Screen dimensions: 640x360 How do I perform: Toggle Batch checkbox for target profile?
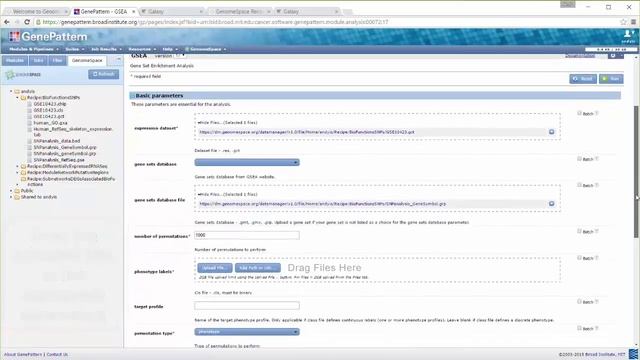click(x=579, y=301)
